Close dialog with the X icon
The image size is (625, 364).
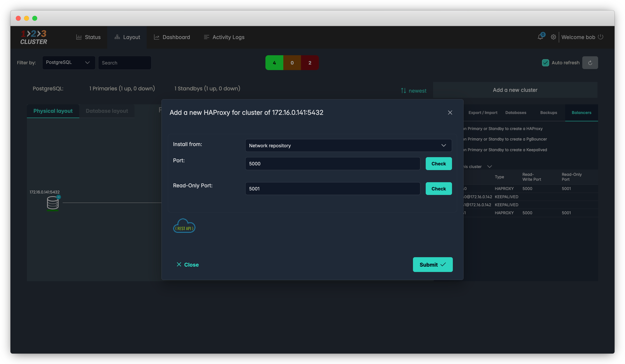click(x=450, y=113)
